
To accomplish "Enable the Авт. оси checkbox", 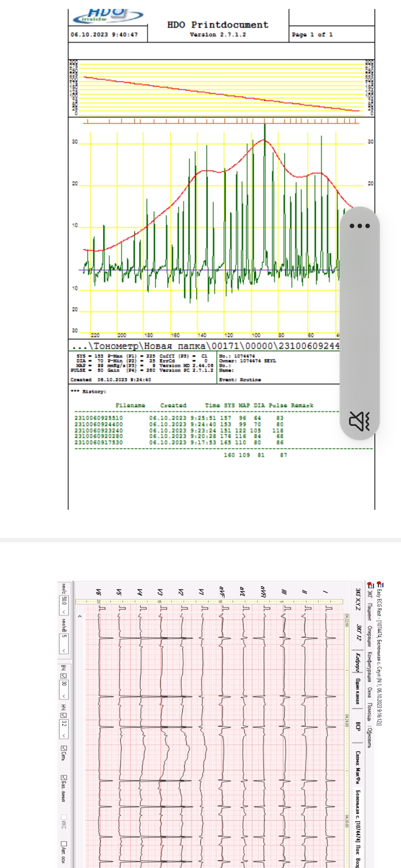I will click(x=63, y=844).
